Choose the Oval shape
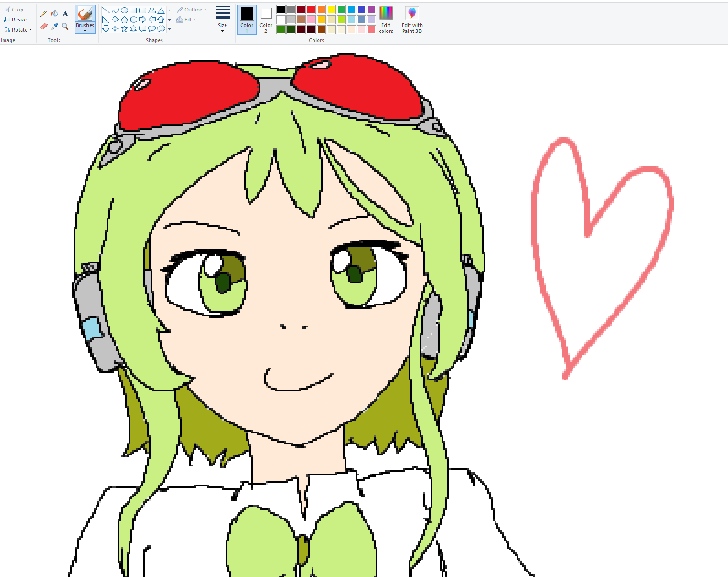Image resolution: width=728 pixels, height=577 pixels. click(124, 11)
